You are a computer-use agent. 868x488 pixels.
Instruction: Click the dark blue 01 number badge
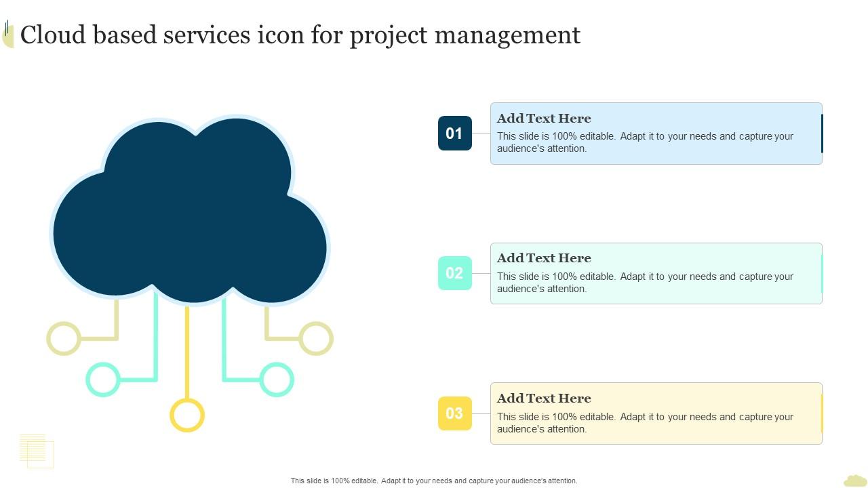coord(455,133)
